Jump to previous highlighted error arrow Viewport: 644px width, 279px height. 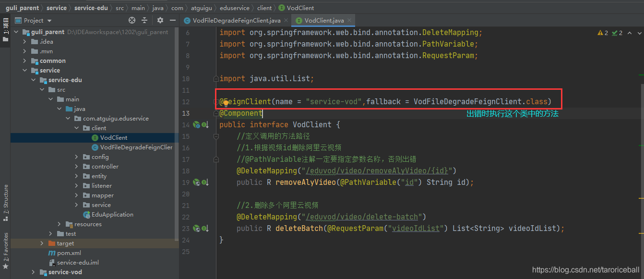[630, 33]
